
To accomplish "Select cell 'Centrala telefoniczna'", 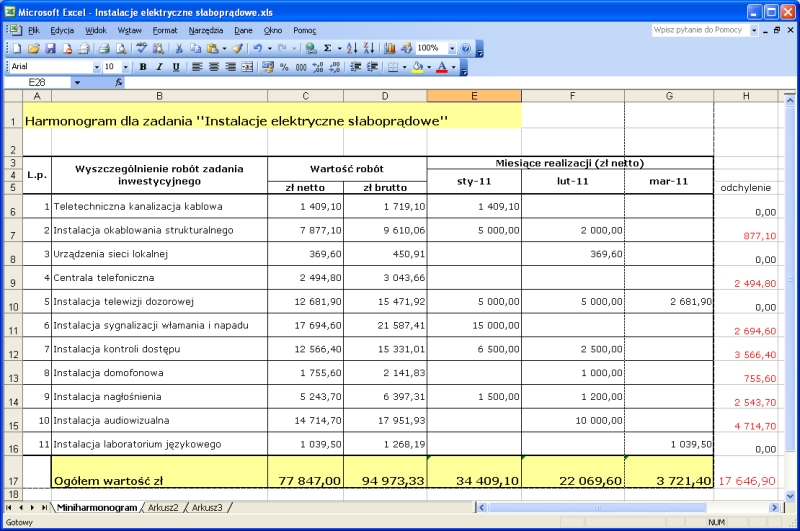I will (x=159, y=277).
